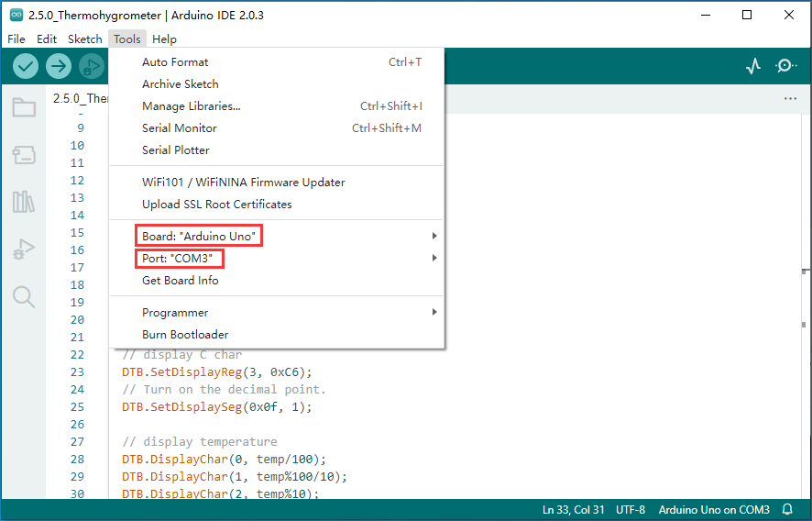
Task: Click the Arduino logo in title bar
Action: [16, 15]
